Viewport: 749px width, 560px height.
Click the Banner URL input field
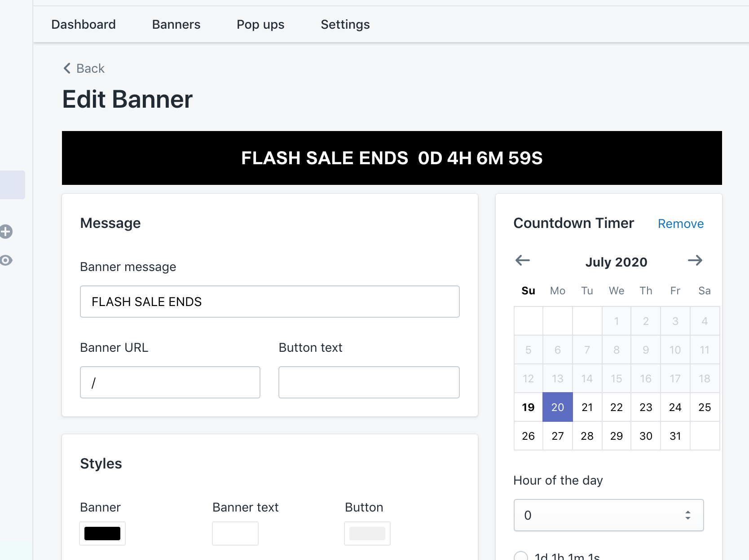[170, 382]
